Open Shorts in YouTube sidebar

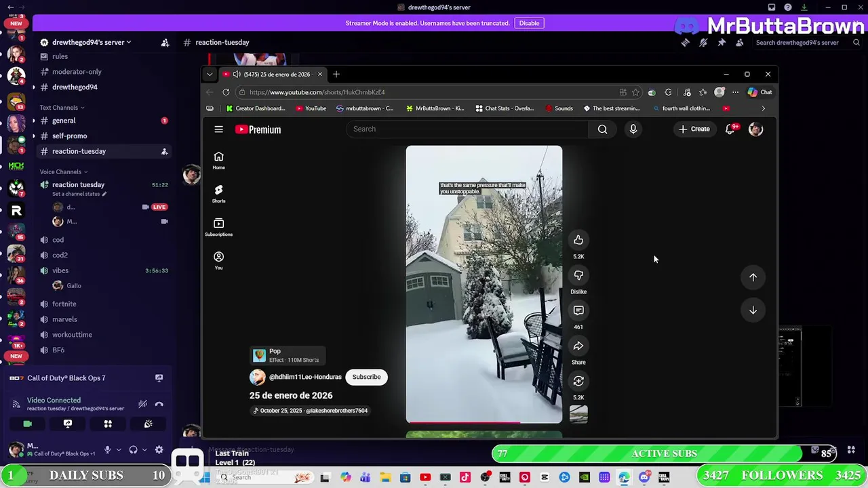pyautogui.click(x=218, y=194)
